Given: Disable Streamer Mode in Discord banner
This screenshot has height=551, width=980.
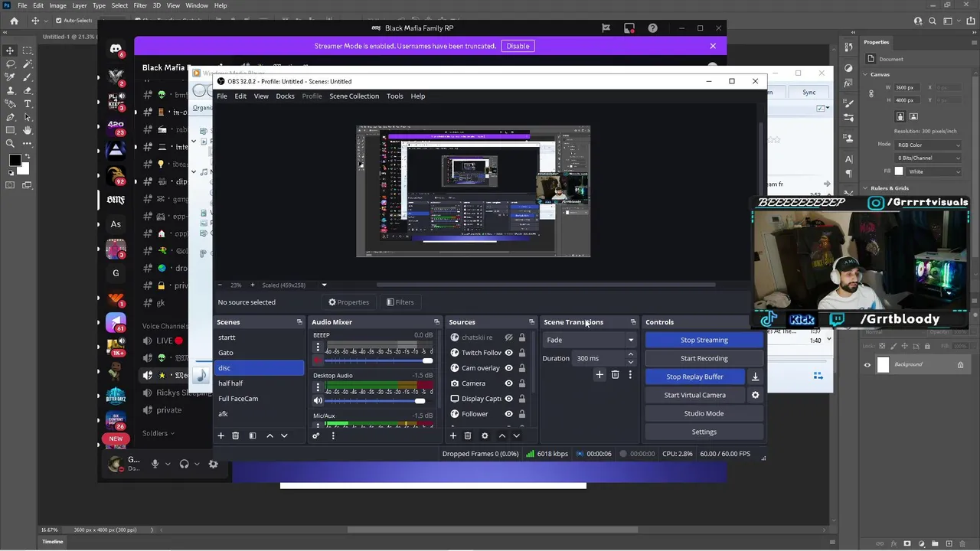Looking at the screenshot, I should 518,46.
